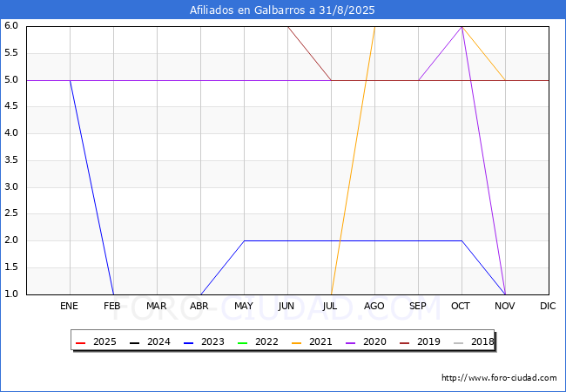
Task: Click the orange 2021 peak at AGO
Action: pos(374,27)
